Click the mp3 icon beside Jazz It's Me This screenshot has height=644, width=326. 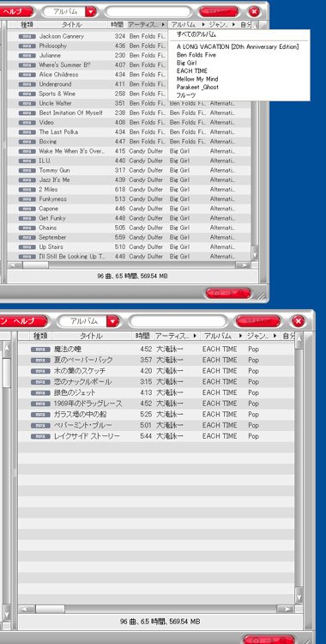click(x=27, y=180)
